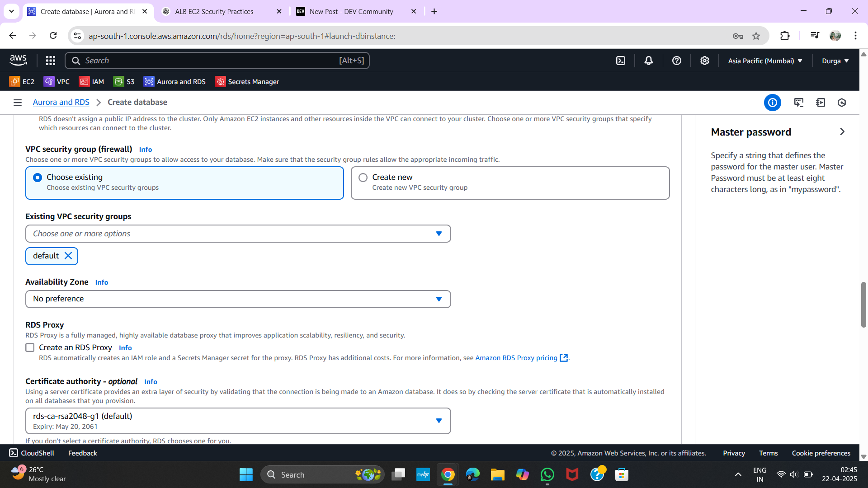Viewport: 868px width, 488px height.
Task: Open the Windows Start menu
Action: [x=246, y=474]
